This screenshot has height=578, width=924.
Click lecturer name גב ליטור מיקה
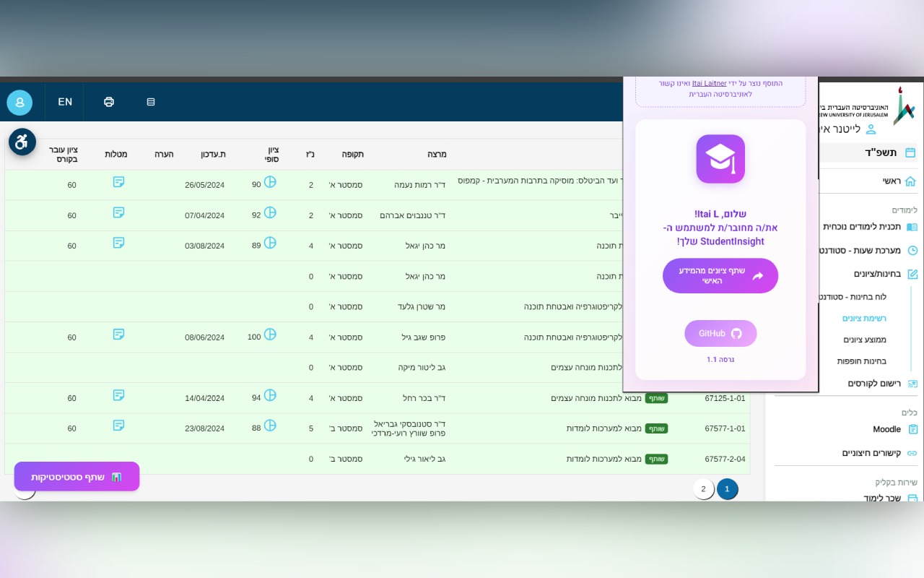click(422, 368)
